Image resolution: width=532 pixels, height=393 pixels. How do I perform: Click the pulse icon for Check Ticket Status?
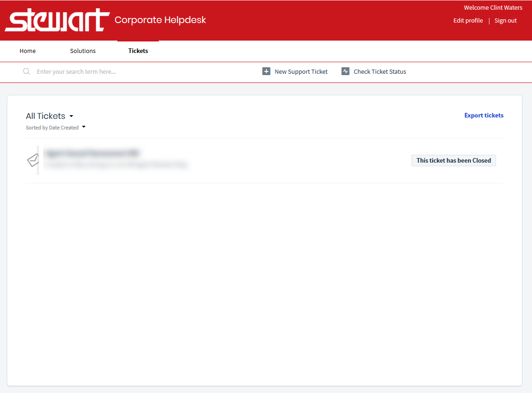pos(346,71)
